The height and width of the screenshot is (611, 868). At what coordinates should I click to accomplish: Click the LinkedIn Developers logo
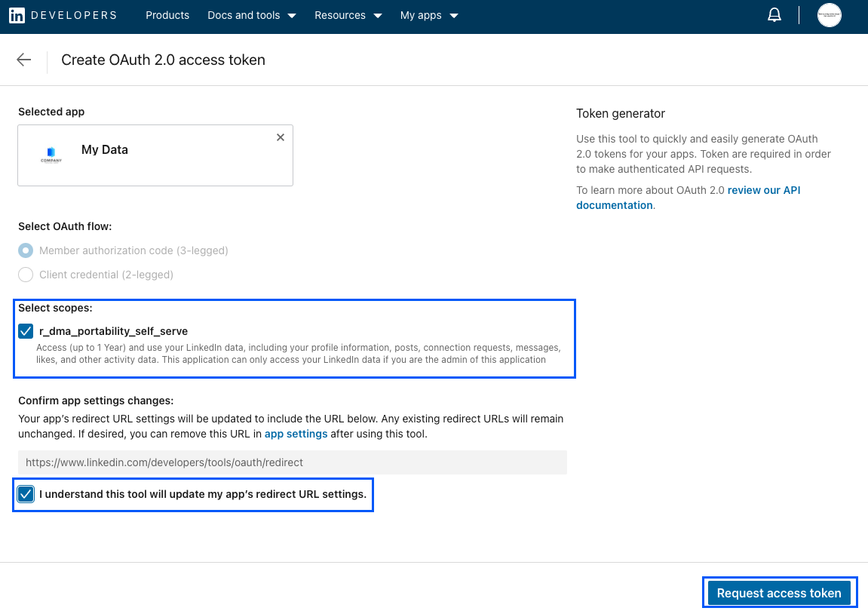tap(63, 16)
